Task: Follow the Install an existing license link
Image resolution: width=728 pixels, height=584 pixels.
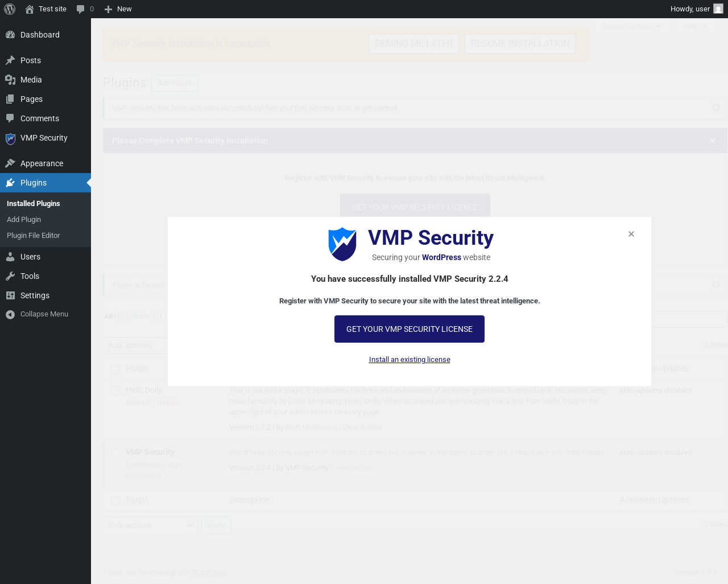Action: tap(409, 360)
